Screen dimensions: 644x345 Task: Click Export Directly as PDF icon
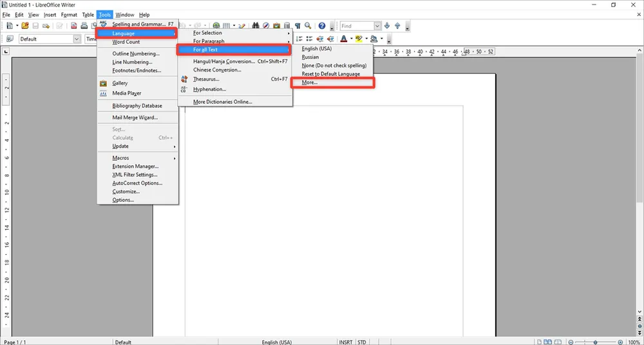(x=74, y=26)
